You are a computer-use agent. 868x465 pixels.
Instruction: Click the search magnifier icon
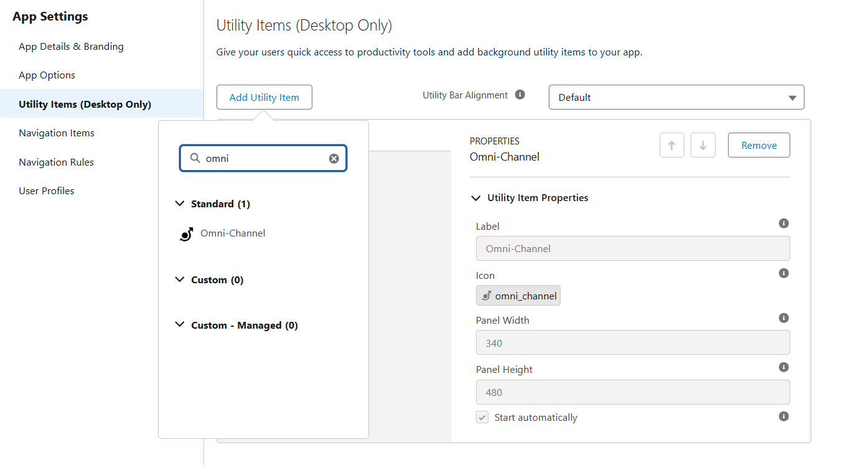pyautogui.click(x=195, y=158)
